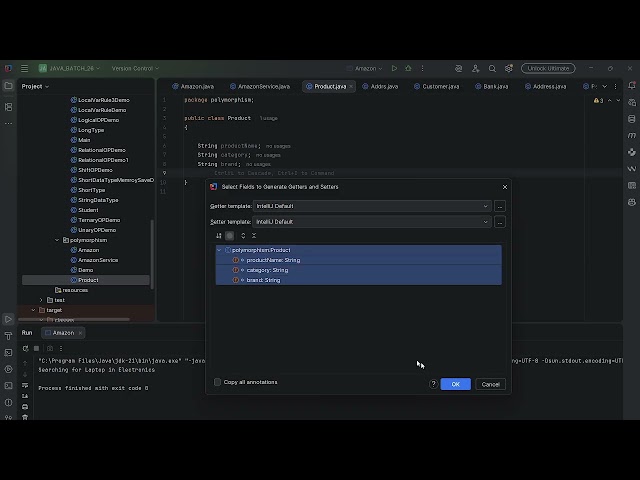Edit Setter template ellipsis button
This screenshot has height=480, width=640.
click(x=500, y=222)
